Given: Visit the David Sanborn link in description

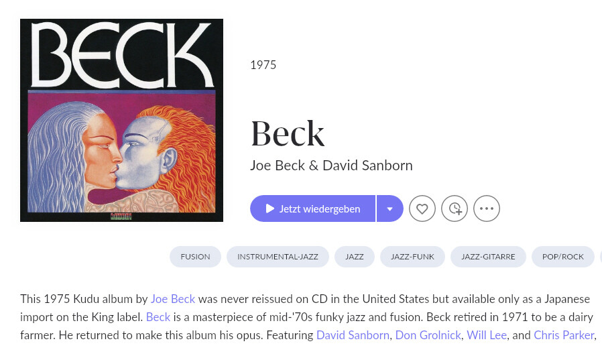Looking at the screenshot, I should (353, 335).
